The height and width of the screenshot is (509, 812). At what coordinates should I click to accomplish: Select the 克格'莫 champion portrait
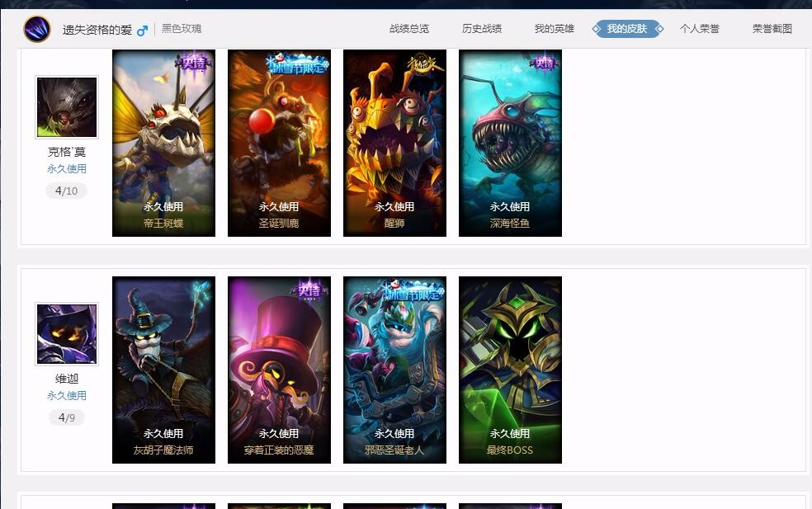[67, 107]
